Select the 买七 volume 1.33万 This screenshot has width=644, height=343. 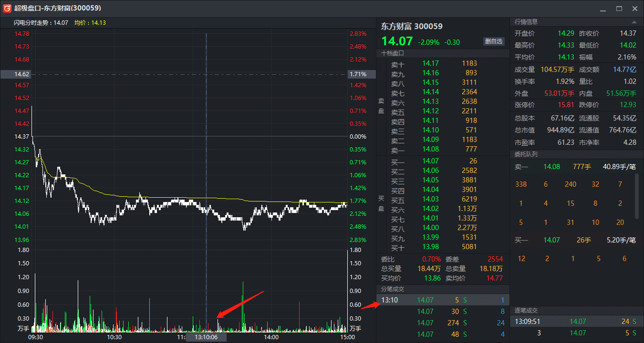pos(467,218)
